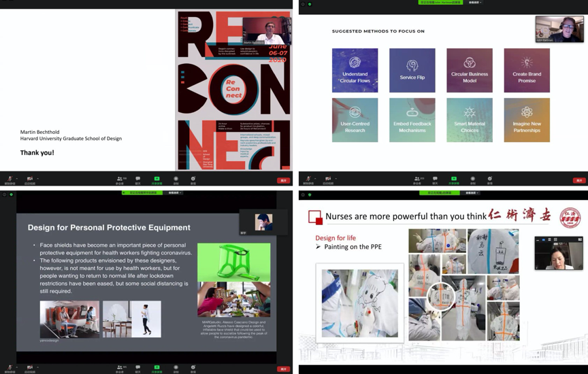Leave the meeting in Suggested Methods window
Screen dimensions: 588x374
(x=579, y=180)
